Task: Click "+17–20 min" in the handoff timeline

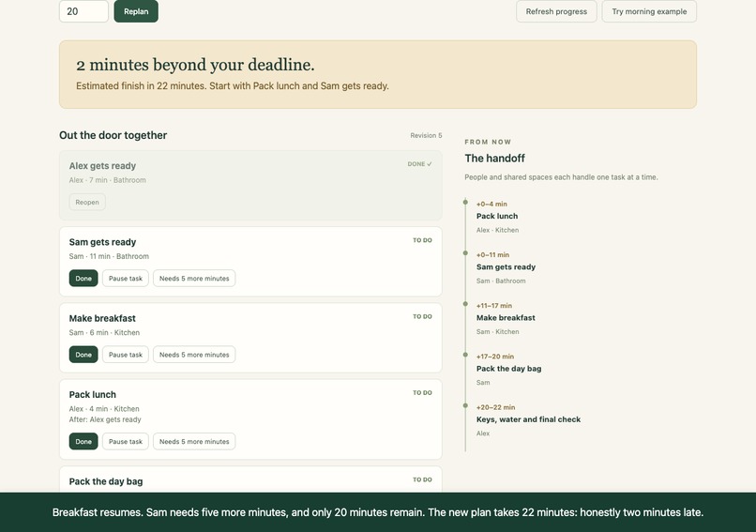Action: click(495, 357)
